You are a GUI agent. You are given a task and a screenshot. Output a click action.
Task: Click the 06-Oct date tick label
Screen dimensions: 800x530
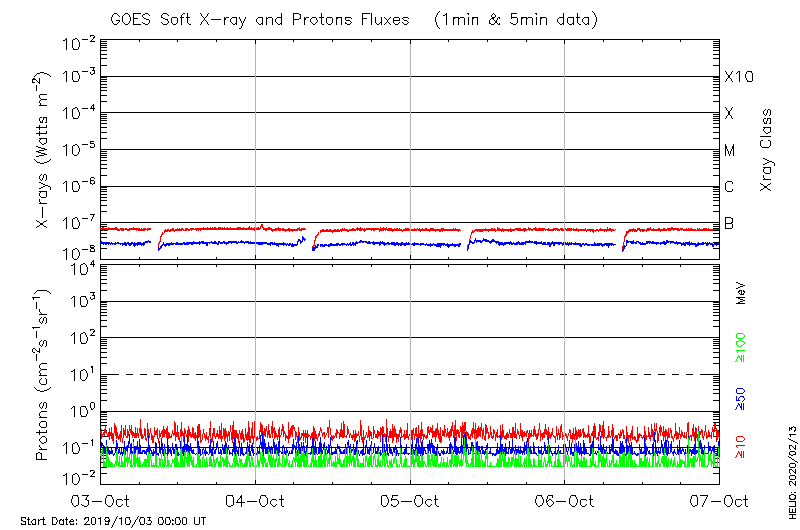[565, 500]
